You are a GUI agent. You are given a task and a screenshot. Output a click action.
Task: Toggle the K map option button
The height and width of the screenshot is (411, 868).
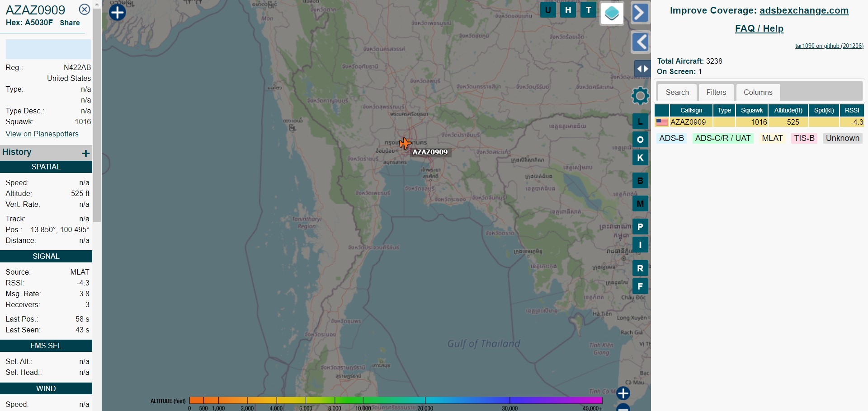coord(640,158)
